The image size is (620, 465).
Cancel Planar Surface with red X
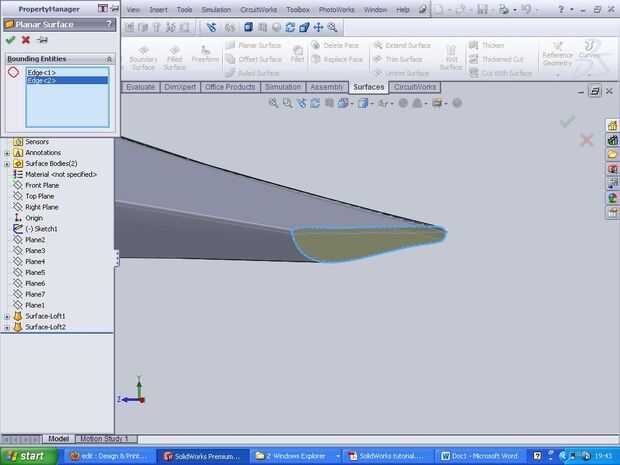pos(26,40)
